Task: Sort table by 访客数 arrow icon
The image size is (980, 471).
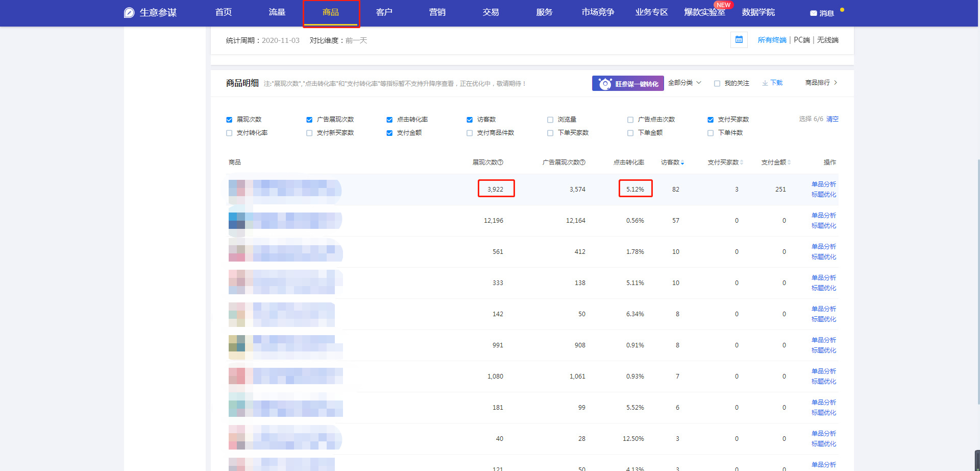Action: [x=682, y=162]
